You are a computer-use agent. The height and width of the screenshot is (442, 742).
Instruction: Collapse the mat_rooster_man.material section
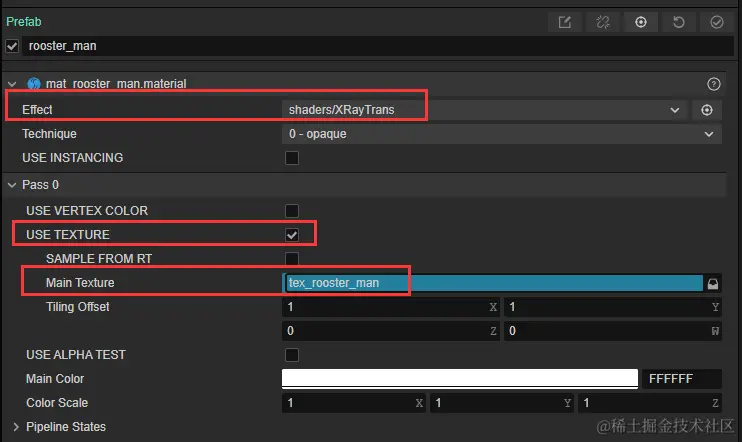pos(12,84)
